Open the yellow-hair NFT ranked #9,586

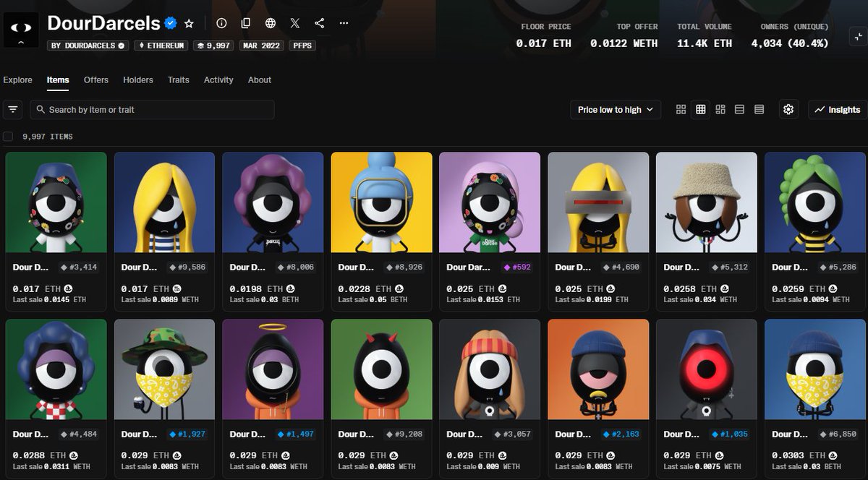164,202
